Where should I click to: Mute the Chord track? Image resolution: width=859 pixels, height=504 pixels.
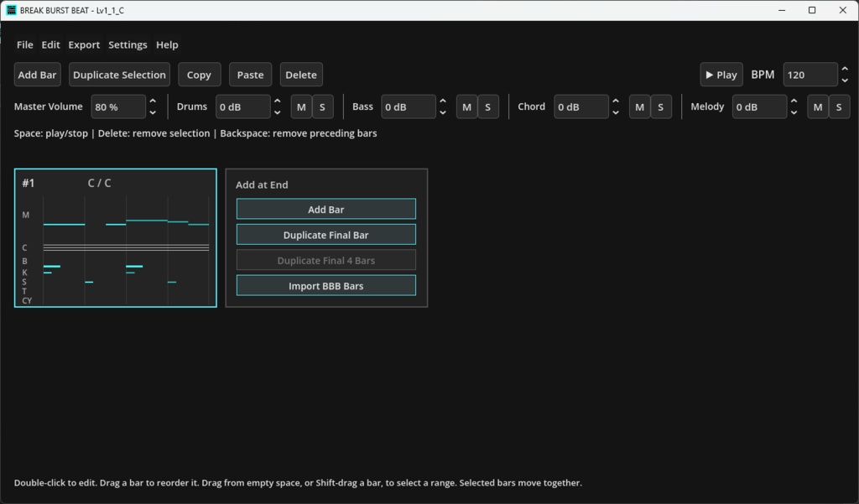tap(640, 107)
